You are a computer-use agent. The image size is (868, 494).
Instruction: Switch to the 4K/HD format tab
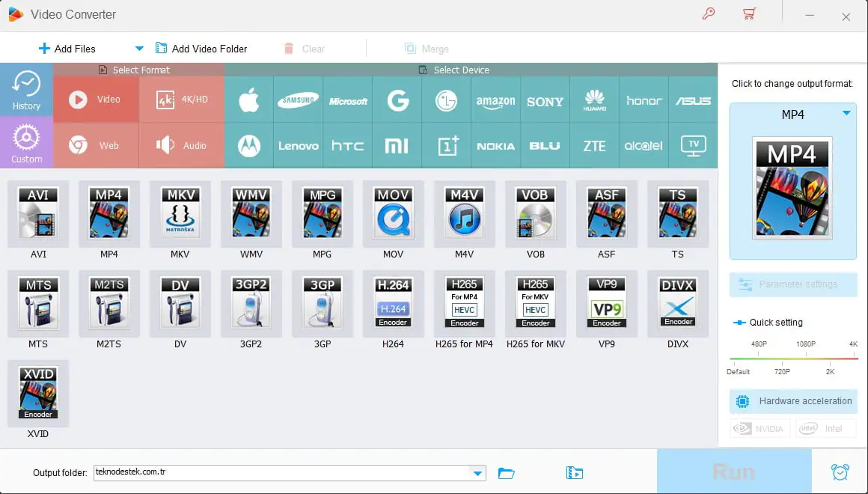click(182, 100)
